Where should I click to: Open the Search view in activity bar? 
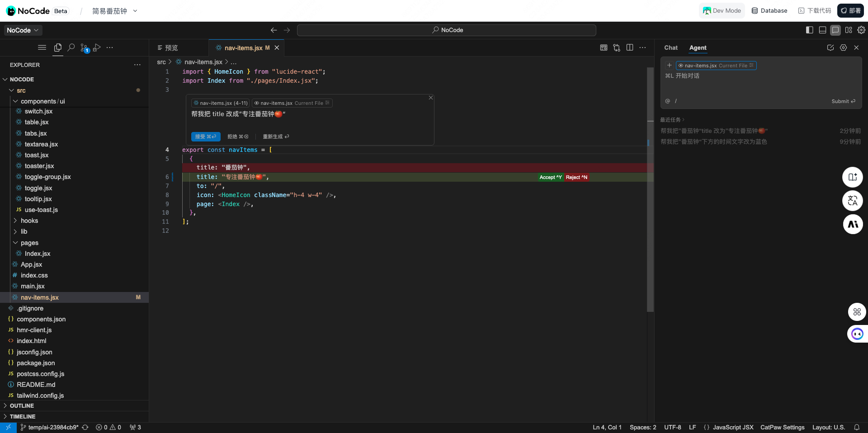click(71, 47)
